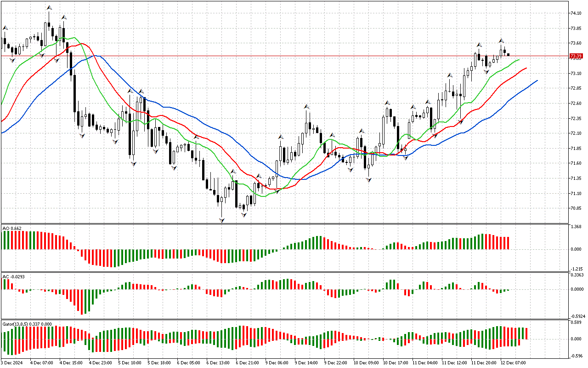
Task: Click the up fractal arrow above the chart's highest candle
Action: point(49,8)
